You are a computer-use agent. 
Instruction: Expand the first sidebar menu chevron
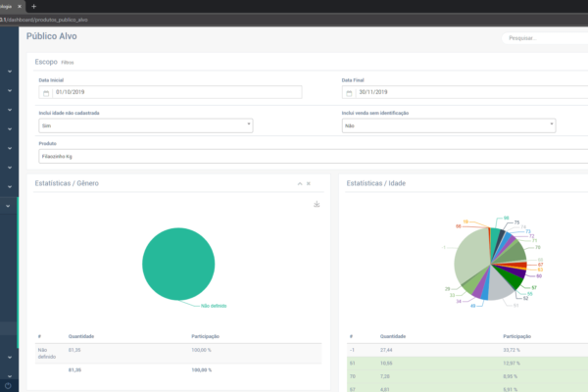click(x=10, y=72)
